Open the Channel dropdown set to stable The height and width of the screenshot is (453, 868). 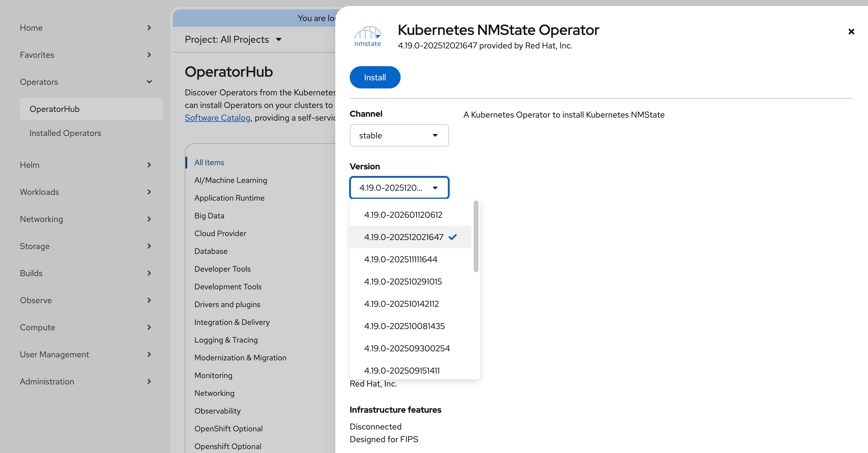click(399, 135)
